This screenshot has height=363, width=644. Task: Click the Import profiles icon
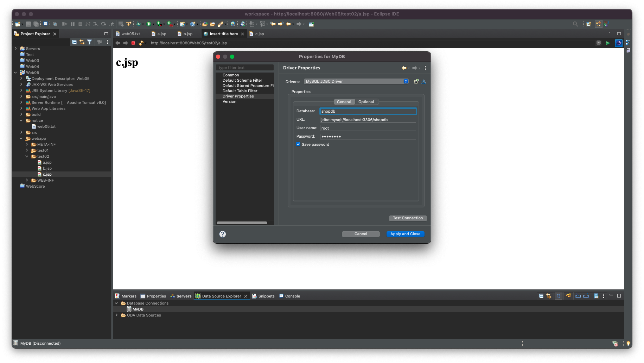pos(578,296)
